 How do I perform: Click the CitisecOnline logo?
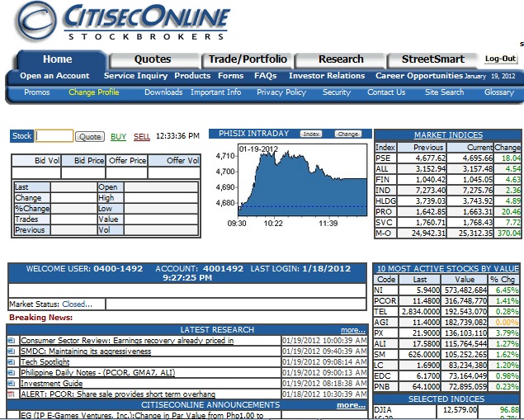click(124, 21)
